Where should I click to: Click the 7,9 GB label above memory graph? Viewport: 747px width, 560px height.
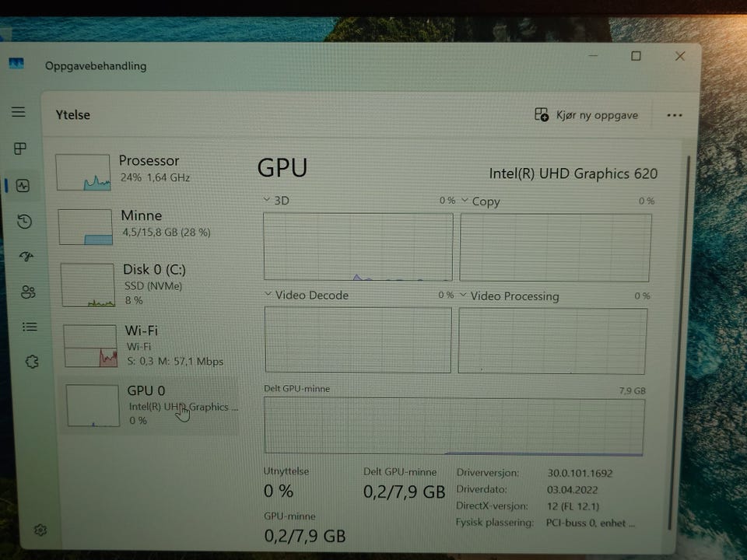click(x=632, y=390)
